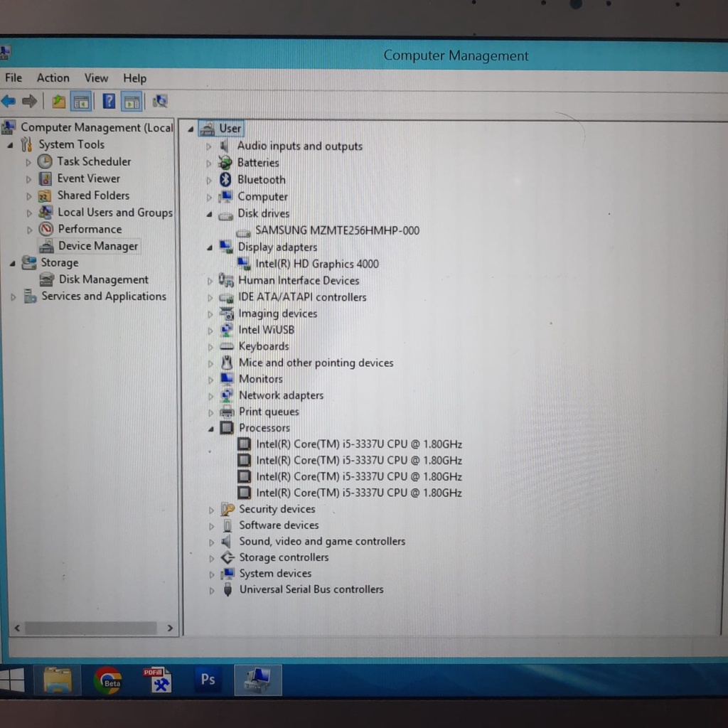Open File Explorer from the taskbar
This screenshot has width=728, height=728.
(x=58, y=680)
